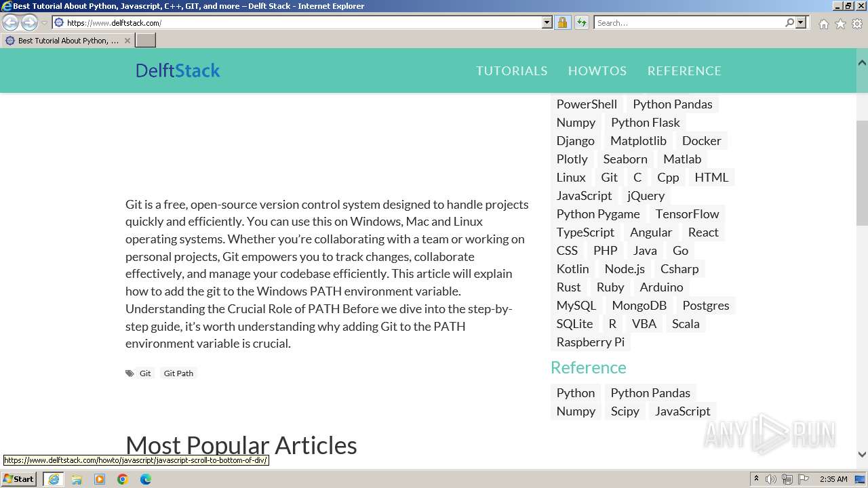The image size is (868, 488).
Task: Open the Python Pygame howto tag
Action: coord(598,213)
